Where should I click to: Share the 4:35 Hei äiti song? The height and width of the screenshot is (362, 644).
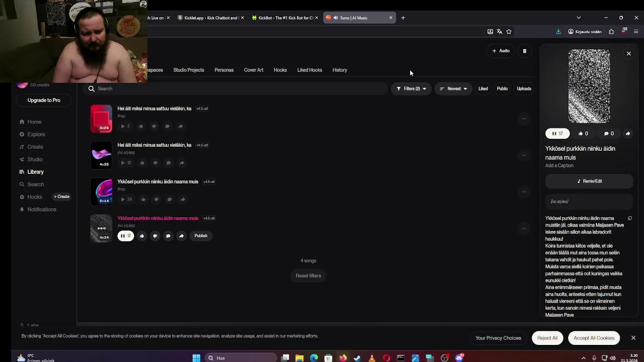pos(182,163)
